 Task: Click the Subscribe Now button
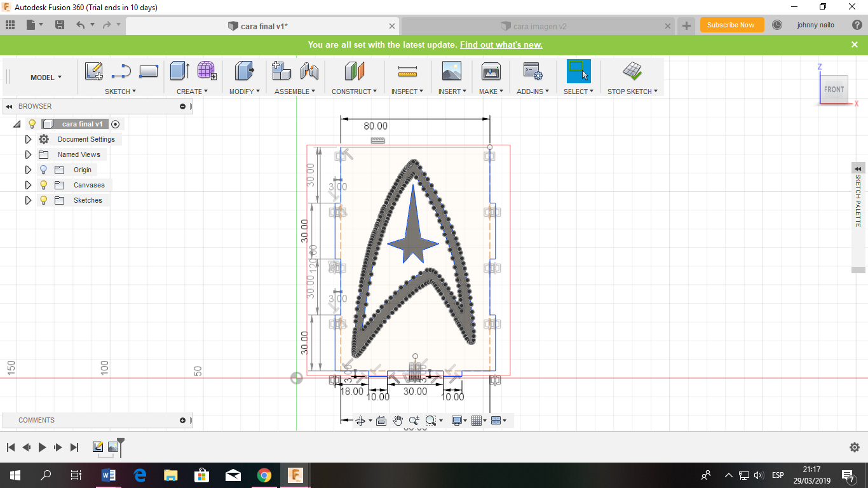point(731,25)
